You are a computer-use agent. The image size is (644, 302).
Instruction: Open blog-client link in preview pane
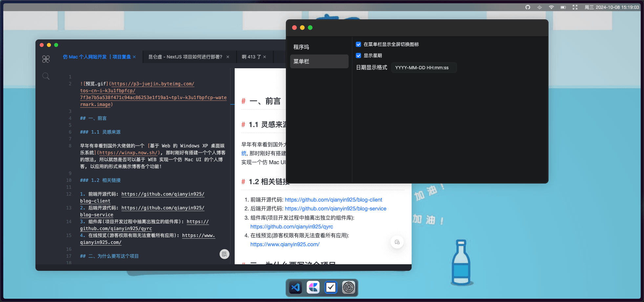click(x=333, y=200)
